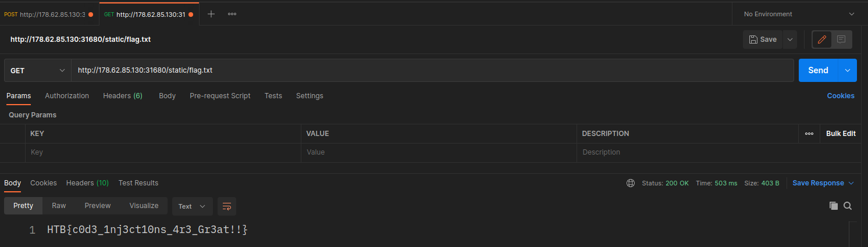868x247 pixels.
Task: Click the request URL input field
Action: [x=431, y=70]
